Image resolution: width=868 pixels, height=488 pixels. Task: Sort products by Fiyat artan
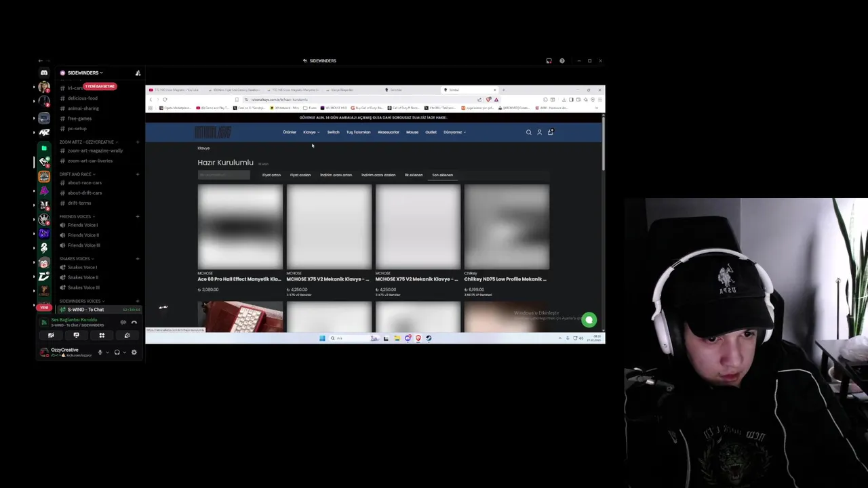coord(271,175)
